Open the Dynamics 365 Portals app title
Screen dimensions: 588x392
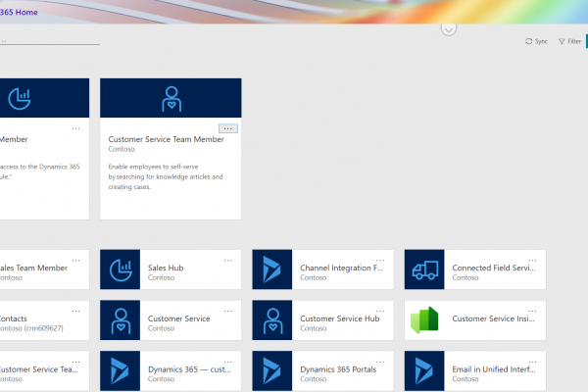click(338, 369)
